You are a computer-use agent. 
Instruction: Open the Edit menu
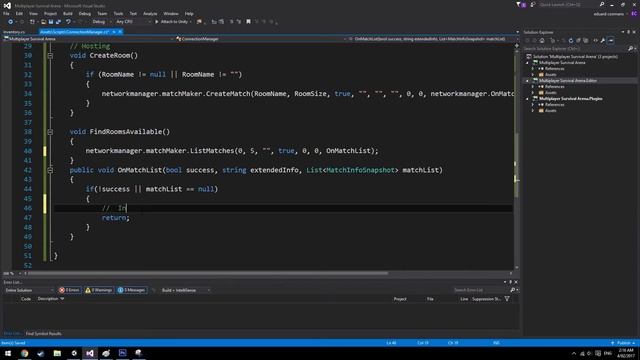19,13
